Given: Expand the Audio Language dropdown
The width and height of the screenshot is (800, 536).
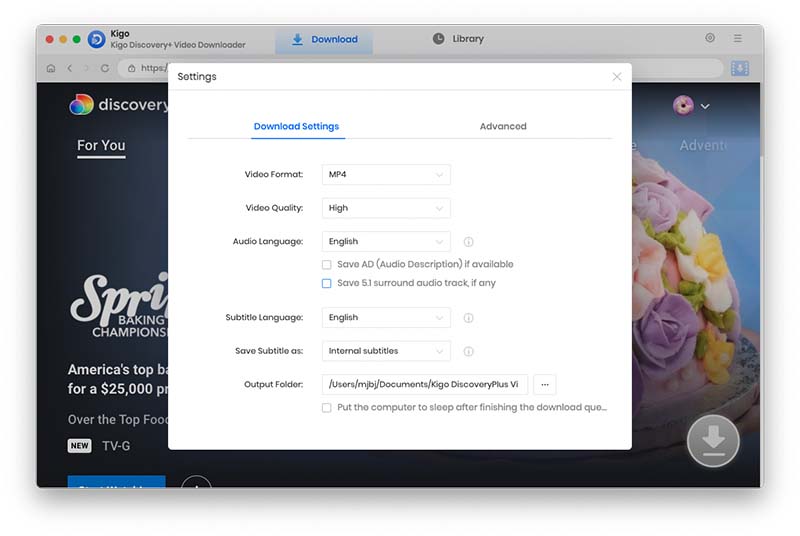Looking at the screenshot, I should 386,241.
